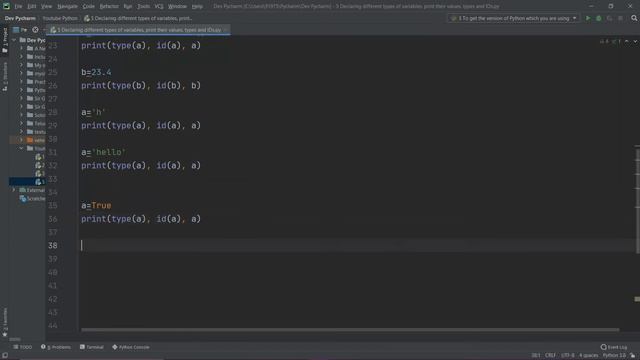Screen dimensions: 640x360
Task: Open the Code menu
Action: pos(89,6)
